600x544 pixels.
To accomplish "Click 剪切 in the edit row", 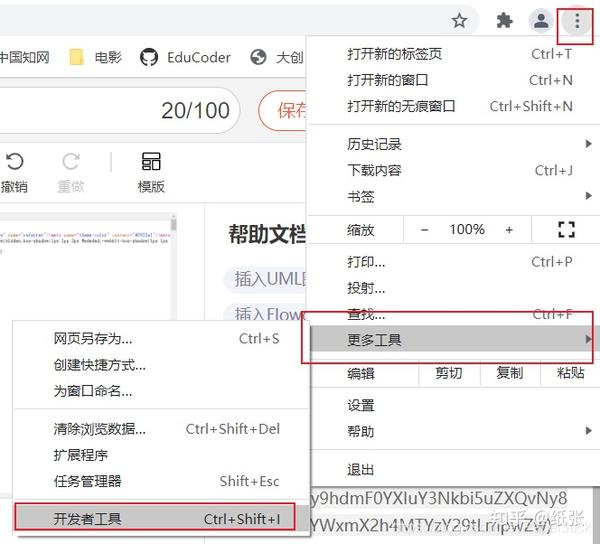I will pyautogui.click(x=449, y=373).
